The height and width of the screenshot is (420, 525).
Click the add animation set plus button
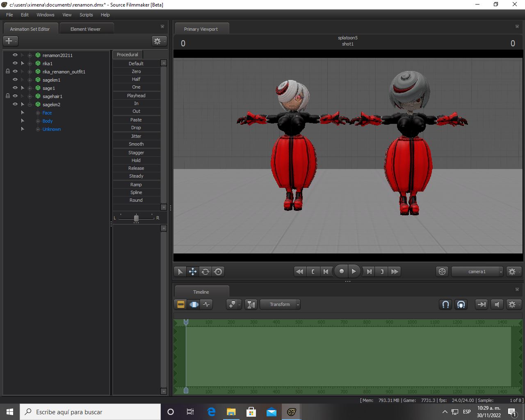click(9, 41)
